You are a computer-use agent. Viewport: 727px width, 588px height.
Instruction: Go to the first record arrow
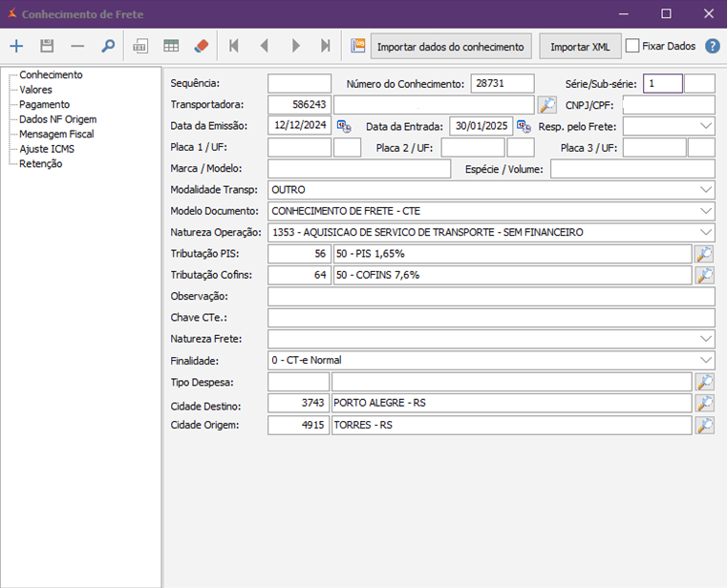point(234,46)
